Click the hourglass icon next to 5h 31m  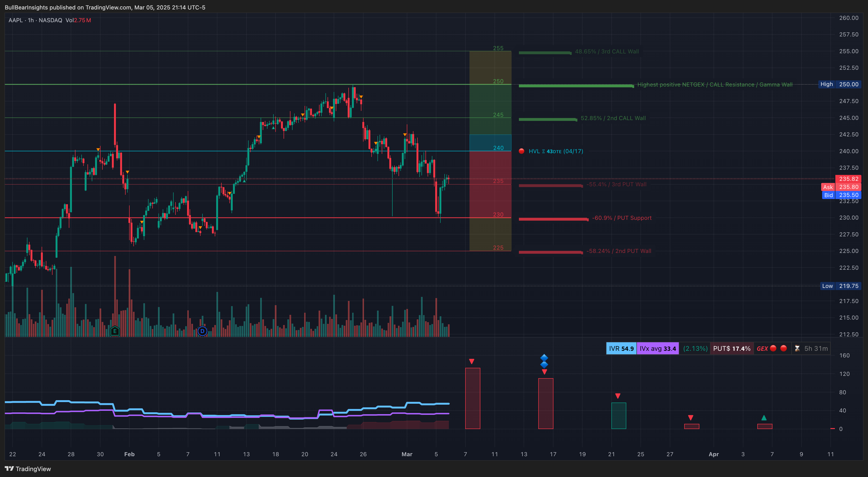[x=797, y=348]
